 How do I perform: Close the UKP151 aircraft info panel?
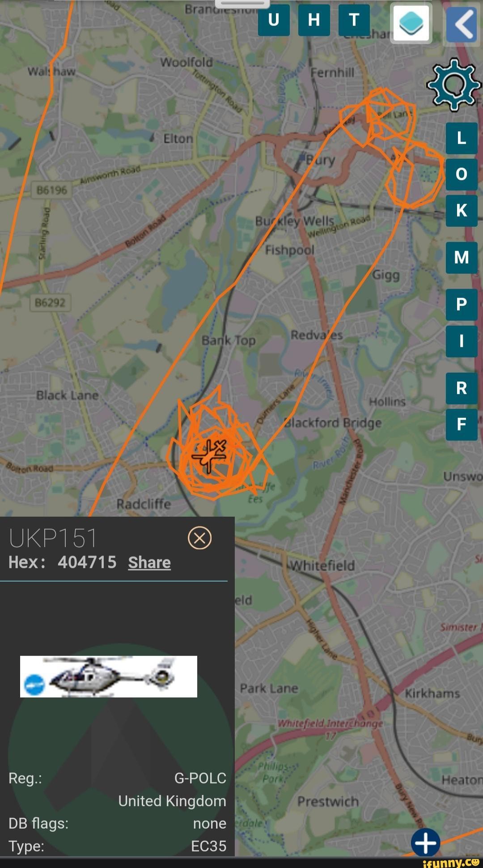click(200, 538)
